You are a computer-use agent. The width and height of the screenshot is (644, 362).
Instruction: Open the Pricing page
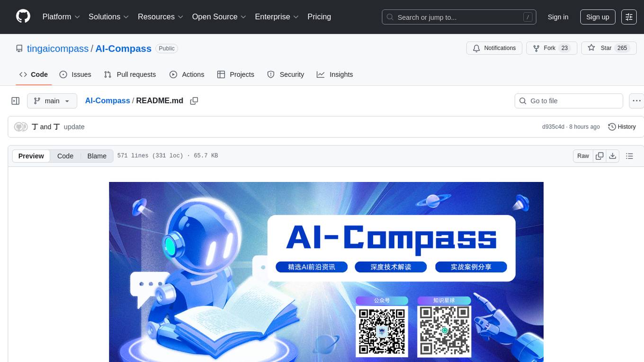pos(319,17)
